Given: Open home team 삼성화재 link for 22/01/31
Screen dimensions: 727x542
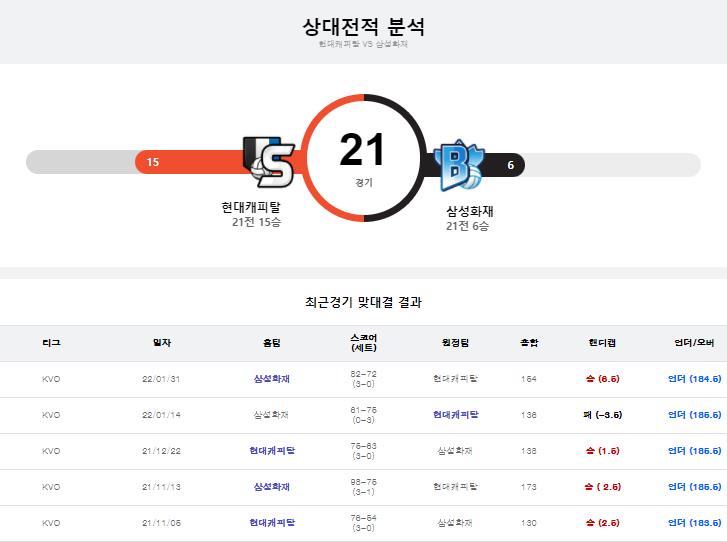Looking at the screenshot, I should [271, 379].
